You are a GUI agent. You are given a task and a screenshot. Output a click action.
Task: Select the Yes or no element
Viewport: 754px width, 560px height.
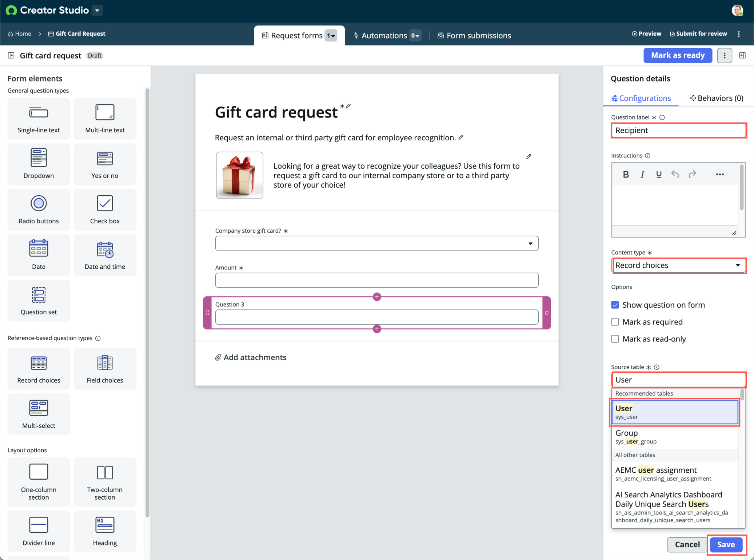pos(105,164)
